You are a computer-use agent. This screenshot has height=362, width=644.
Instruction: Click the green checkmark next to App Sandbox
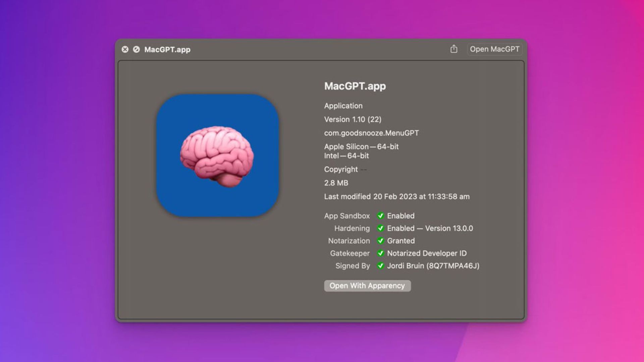pyautogui.click(x=380, y=216)
